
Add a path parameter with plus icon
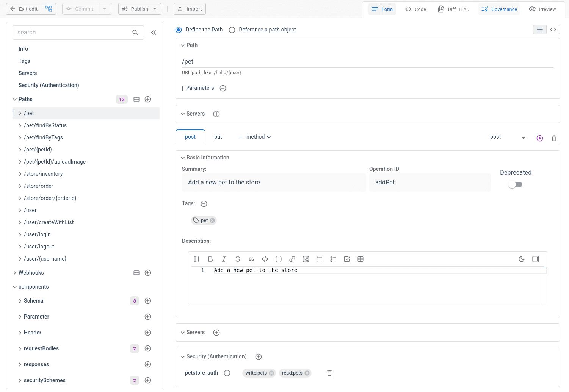coord(223,88)
